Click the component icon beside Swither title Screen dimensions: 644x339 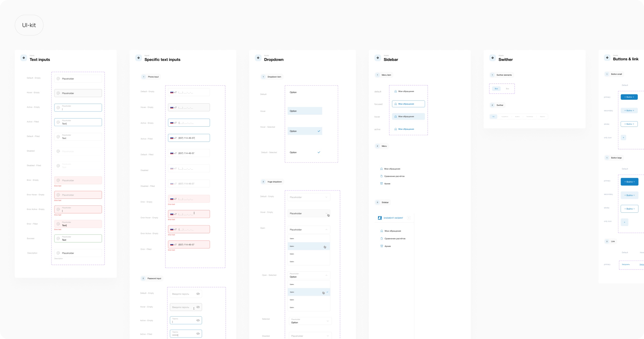tap(493, 58)
